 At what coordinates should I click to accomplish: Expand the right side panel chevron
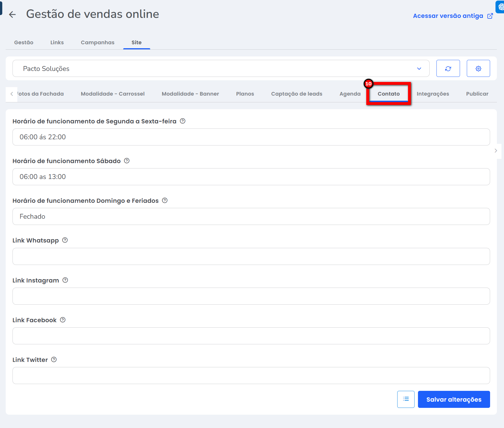pyautogui.click(x=496, y=151)
